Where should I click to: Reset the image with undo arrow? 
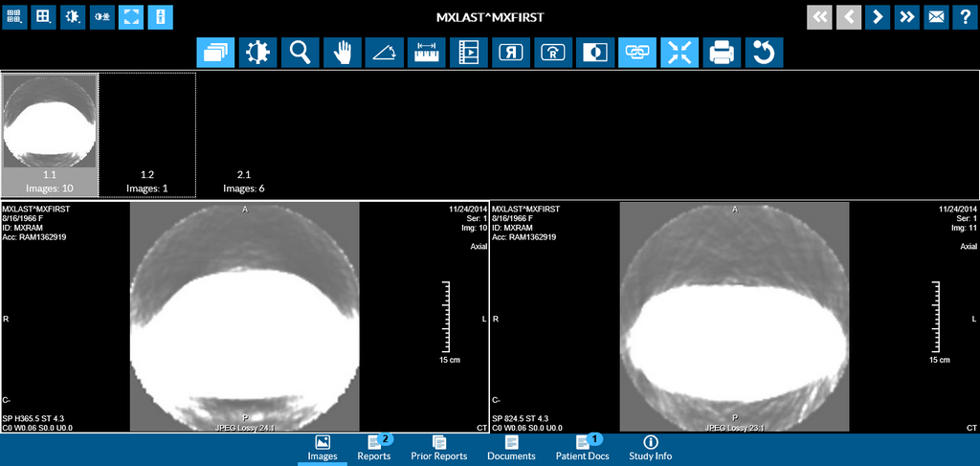click(x=764, y=53)
